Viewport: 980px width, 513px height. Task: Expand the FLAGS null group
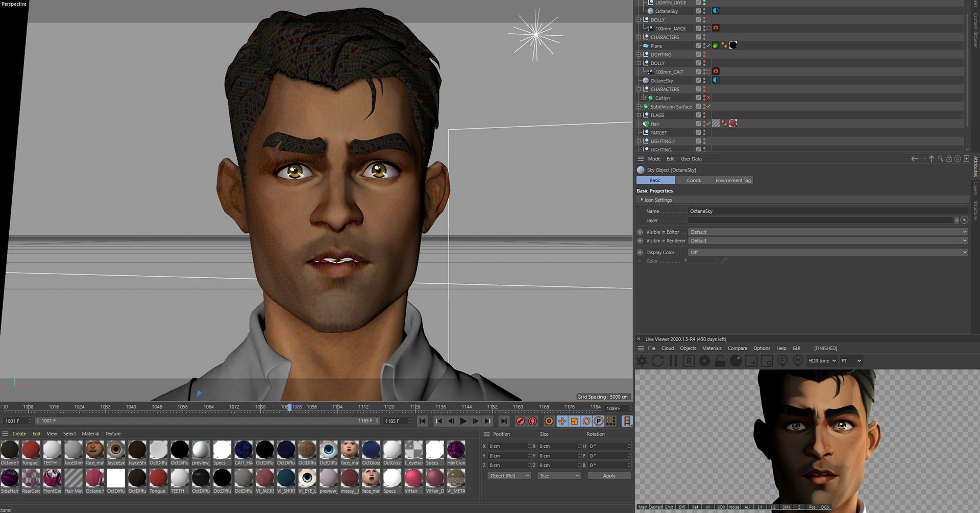point(639,115)
